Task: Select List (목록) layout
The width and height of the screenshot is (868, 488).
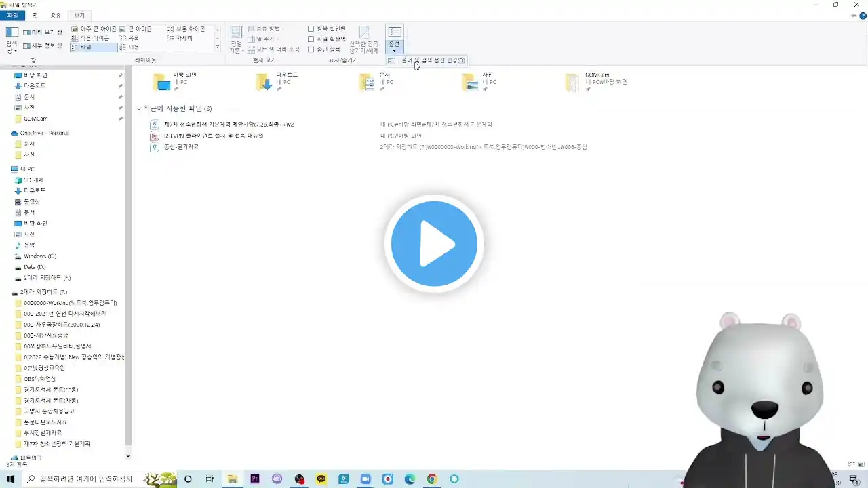Action: [130, 38]
